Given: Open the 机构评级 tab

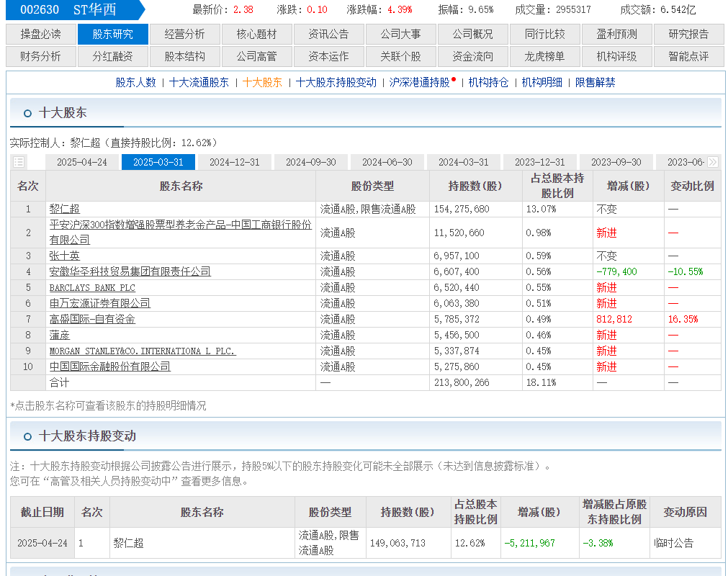Looking at the screenshot, I should (x=616, y=56).
